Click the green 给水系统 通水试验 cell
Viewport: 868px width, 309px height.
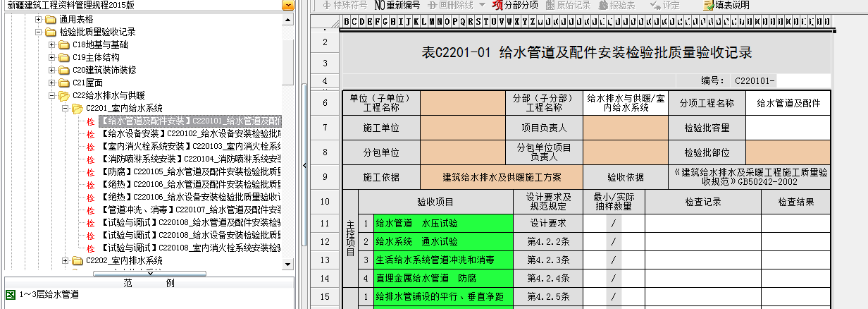click(442, 242)
